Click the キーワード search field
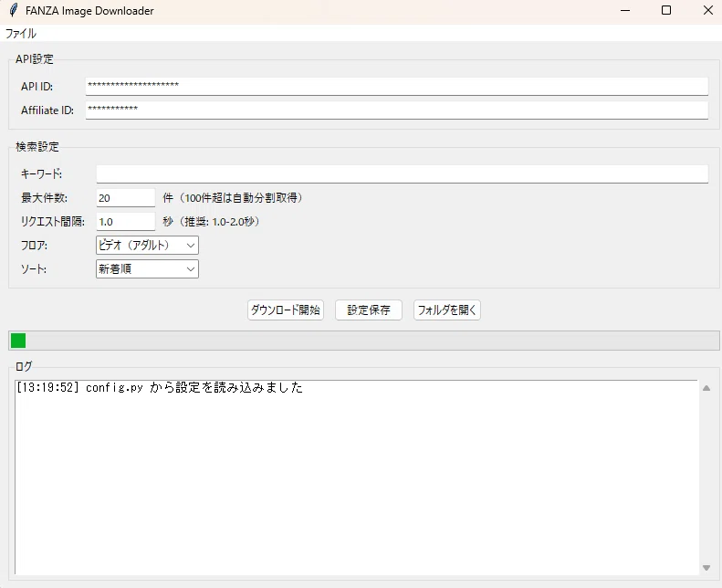 coord(402,173)
